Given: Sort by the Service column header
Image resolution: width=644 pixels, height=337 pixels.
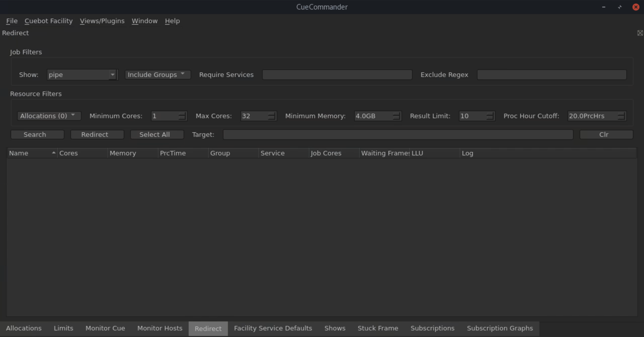Looking at the screenshot, I should point(284,153).
